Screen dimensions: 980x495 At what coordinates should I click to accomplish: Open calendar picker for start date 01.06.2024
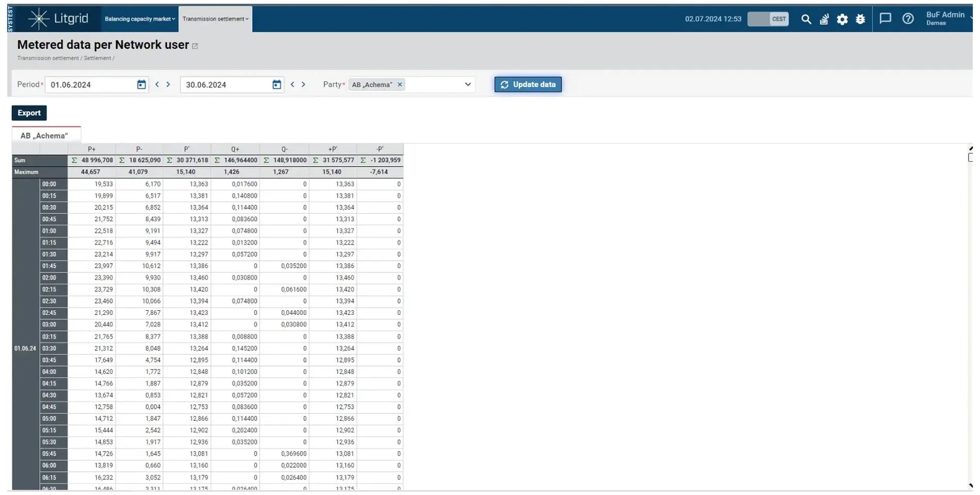[141, 85]
